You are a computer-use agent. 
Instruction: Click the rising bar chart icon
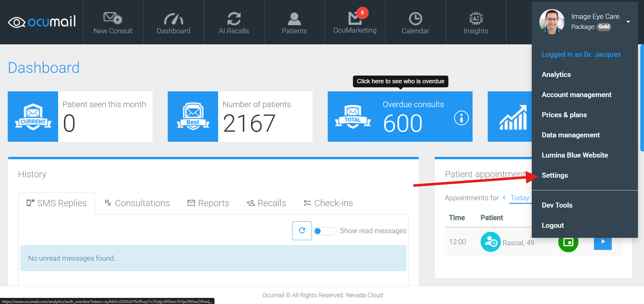point(513,117)
